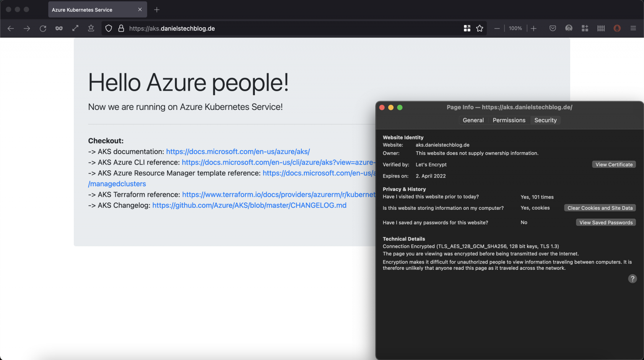
Task: Open View Saved Passwords
Action: [606, 223]
